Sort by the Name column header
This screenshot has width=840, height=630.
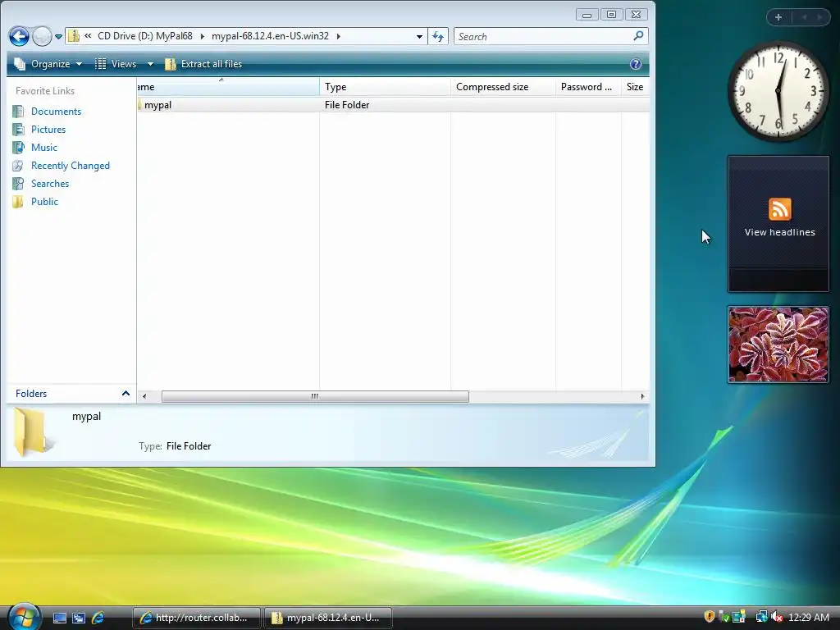pyautogui.click(x=228, y=87)
